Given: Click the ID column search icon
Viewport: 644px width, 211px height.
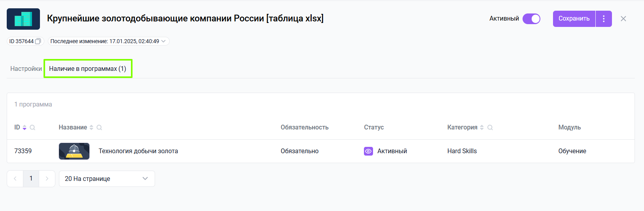Looking at the screenshot, I should [x=32, y=127].
